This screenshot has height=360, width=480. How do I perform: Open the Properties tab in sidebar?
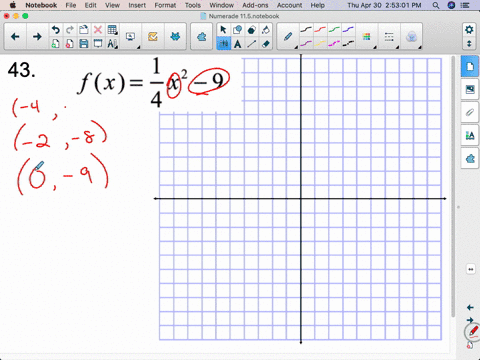click(x=470, y=135)
